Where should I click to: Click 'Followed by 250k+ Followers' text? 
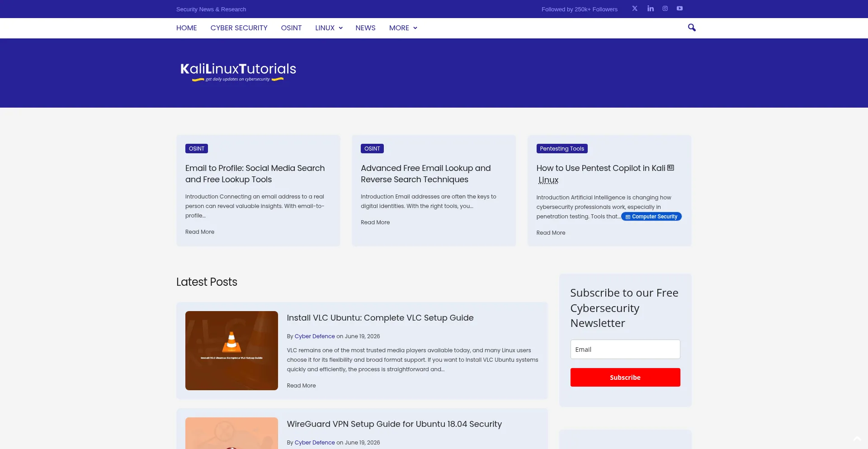(580, 9)
